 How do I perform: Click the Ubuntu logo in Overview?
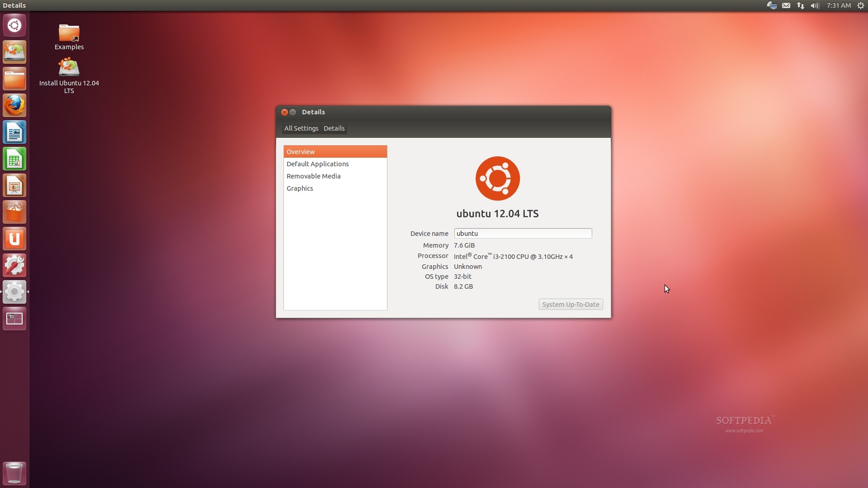(x=498, y=178)
